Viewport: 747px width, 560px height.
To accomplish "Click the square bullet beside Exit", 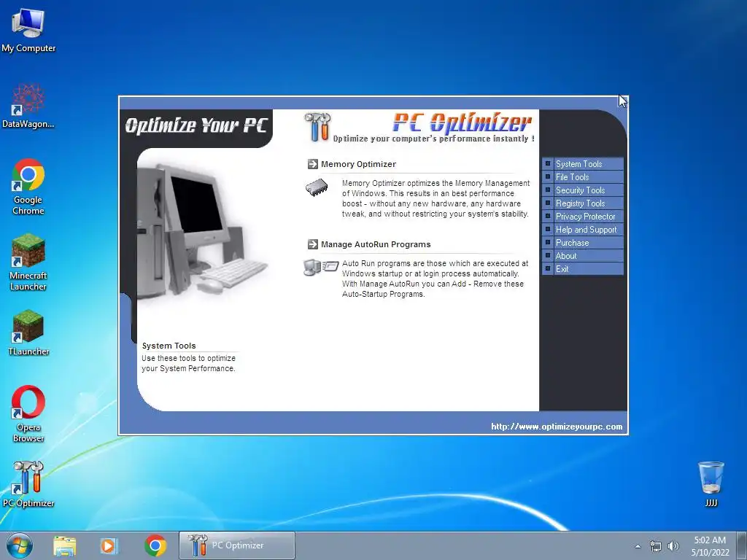I will [x=548, y=268].
